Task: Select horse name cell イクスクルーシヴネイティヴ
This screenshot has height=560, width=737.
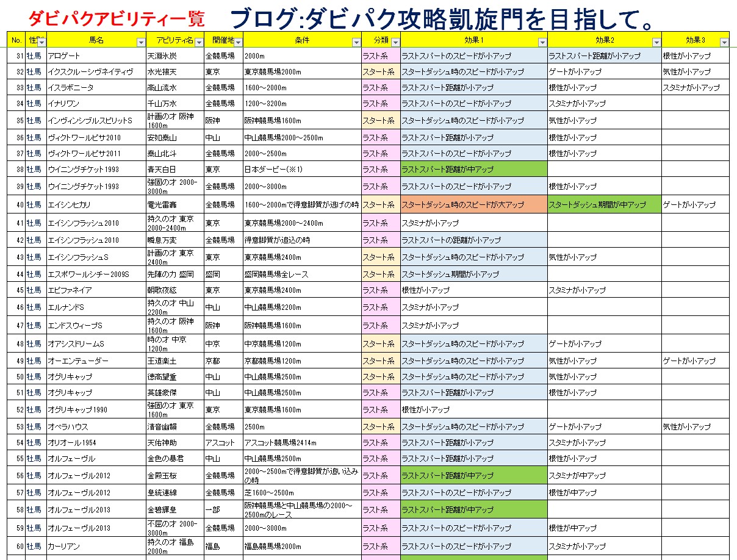Action: (x=96, y=71)
